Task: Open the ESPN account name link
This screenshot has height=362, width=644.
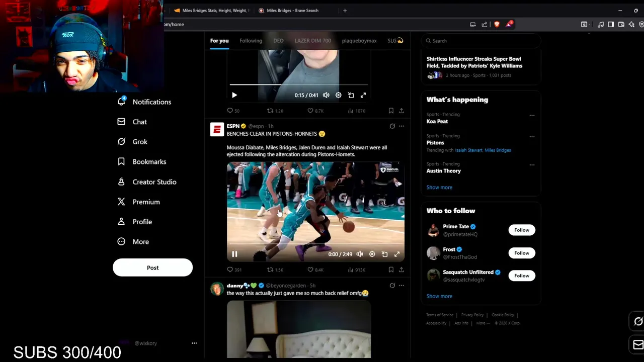Action: click(233, 126)
